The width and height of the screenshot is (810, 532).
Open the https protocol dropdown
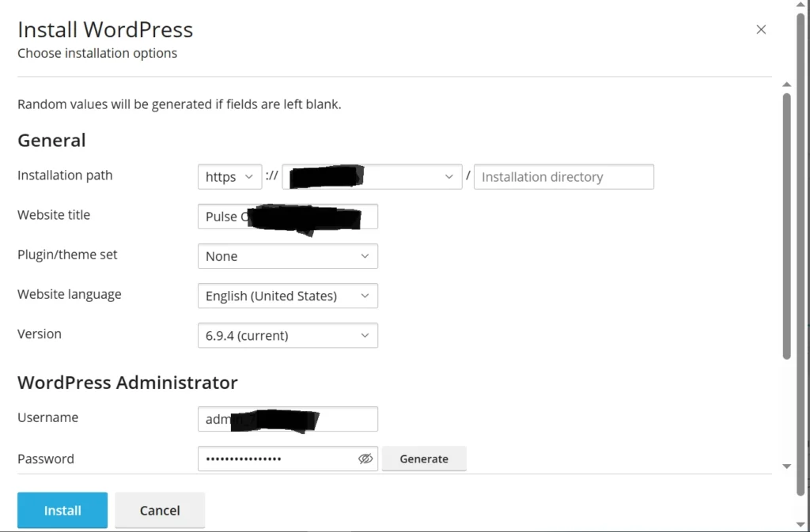coord(229,176)
